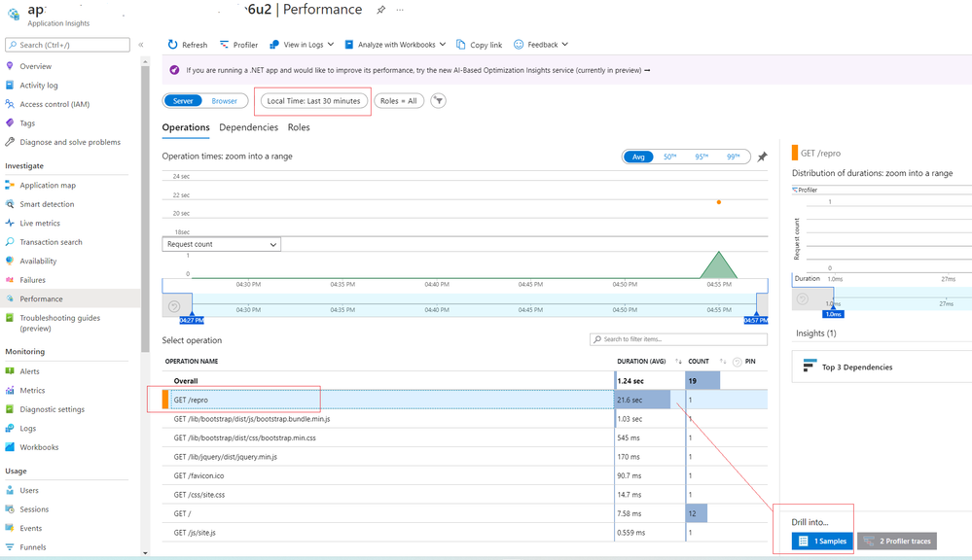
Task: Open the Feedback dropdown
Action: pyautogui.click(x=541, y=45)
